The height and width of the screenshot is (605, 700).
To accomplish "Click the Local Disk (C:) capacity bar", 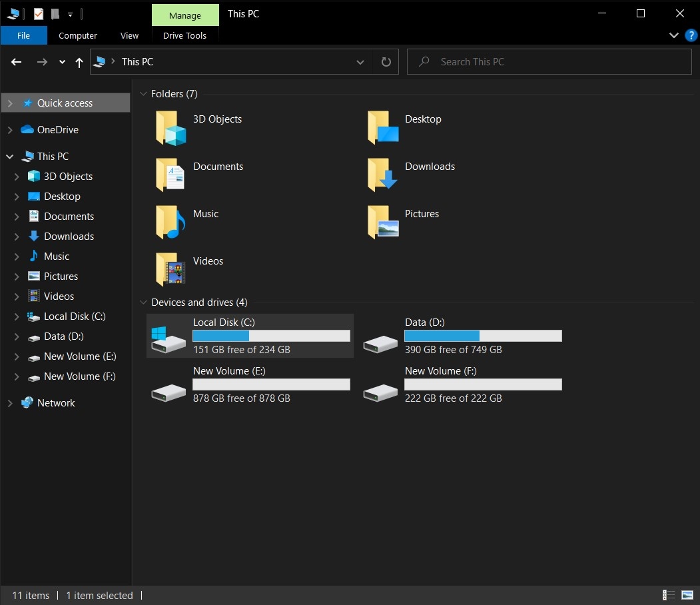I will 271,335.
